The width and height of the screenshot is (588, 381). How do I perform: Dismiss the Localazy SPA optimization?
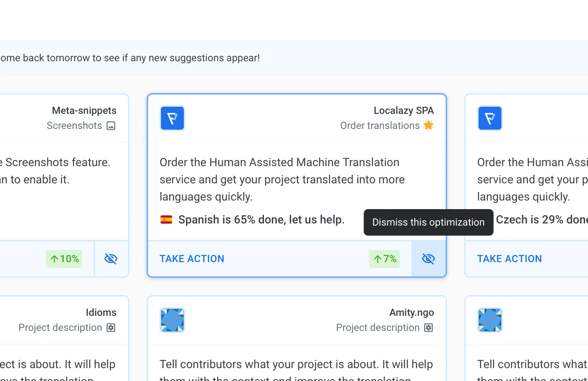click(428, 259)
